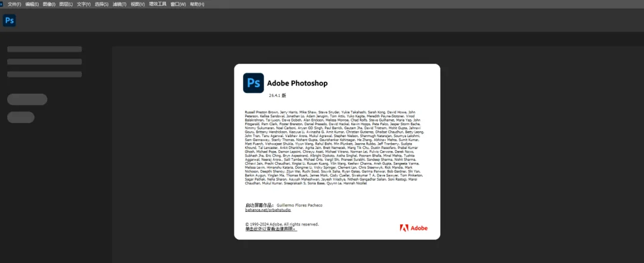The width and height of the screenshot is (644, 263).
Task: Click Pam Clark in the credits
Action: (x=269, y=124)
